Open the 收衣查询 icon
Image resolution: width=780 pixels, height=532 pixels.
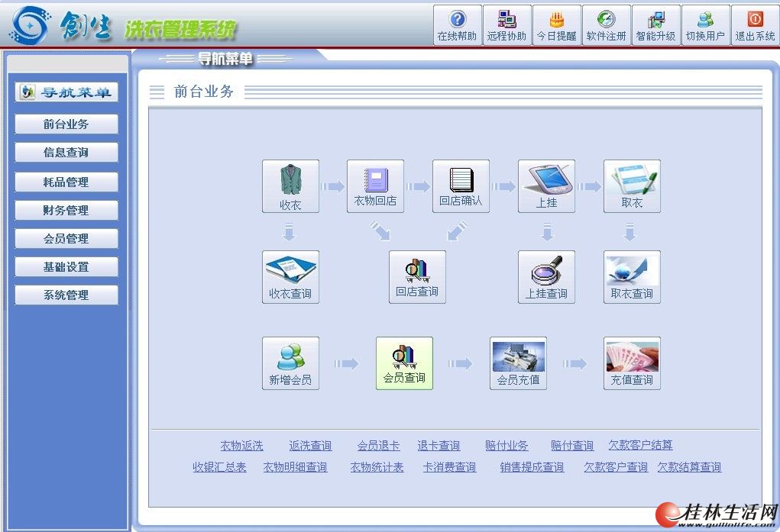click(x=290, y=276)
